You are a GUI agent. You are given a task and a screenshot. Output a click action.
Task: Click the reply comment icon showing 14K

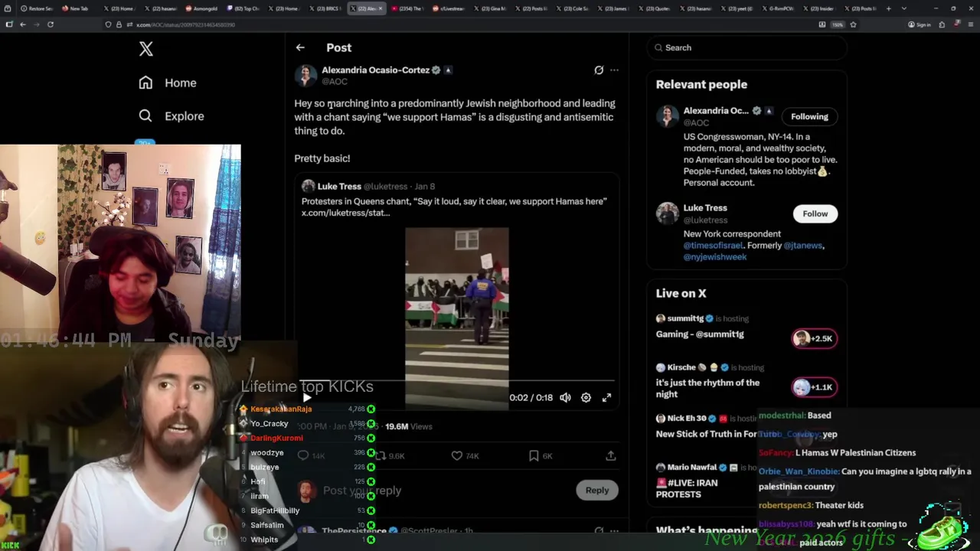point(303,455)
